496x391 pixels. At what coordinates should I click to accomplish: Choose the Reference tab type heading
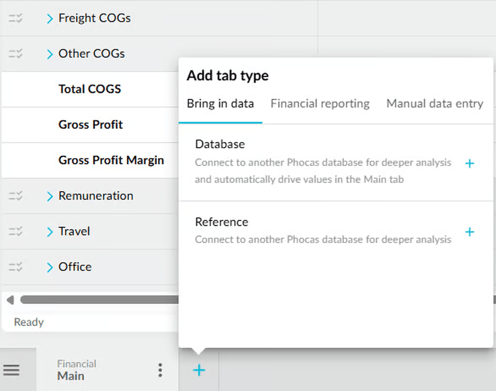[x=222, y=222]
